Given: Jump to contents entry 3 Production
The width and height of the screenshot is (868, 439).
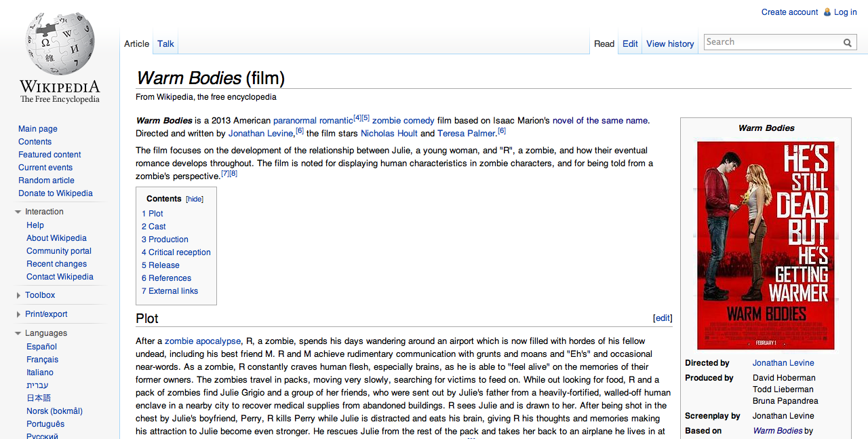Looking at the screenshot, I should click(165, 240).
